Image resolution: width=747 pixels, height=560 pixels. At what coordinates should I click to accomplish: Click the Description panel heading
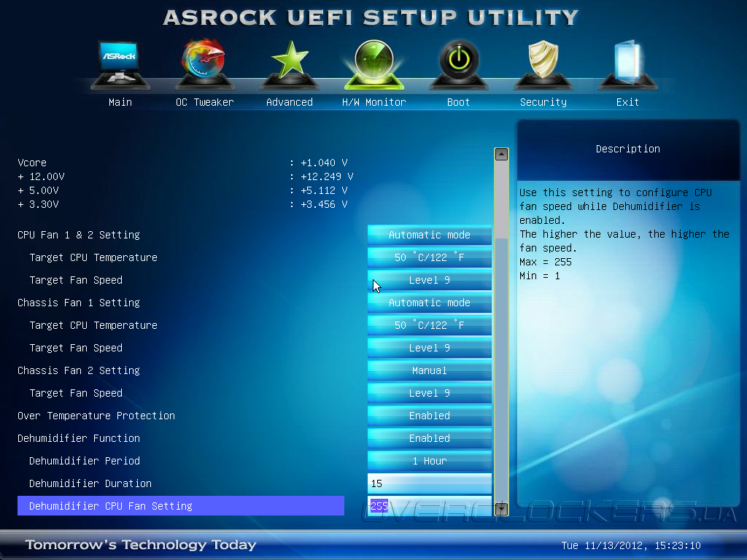628,149
